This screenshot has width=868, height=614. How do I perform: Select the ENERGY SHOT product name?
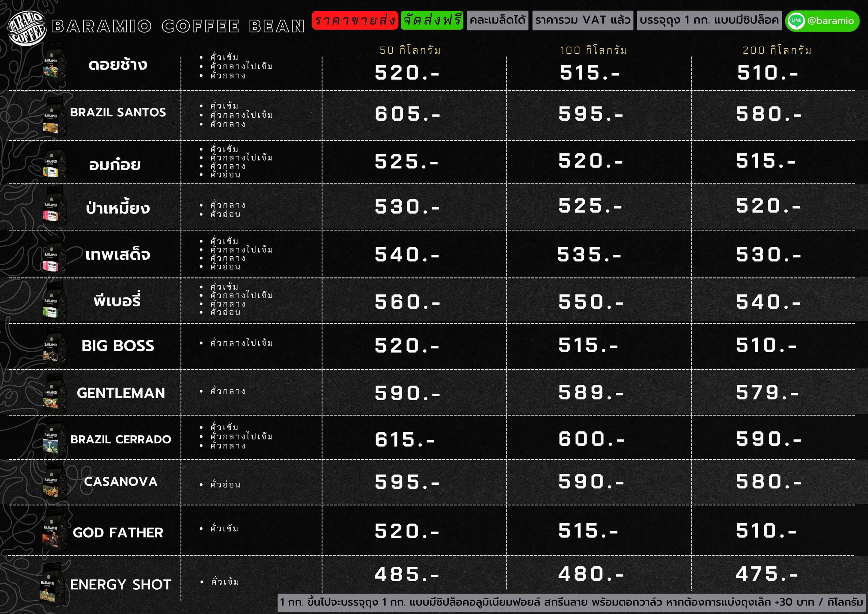click(120, 585)
